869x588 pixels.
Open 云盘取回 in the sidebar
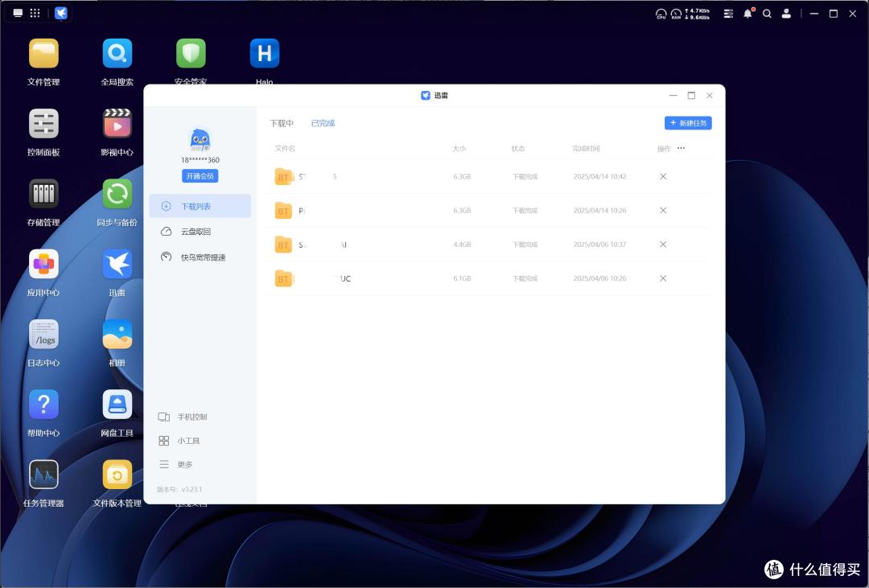click(x=200, y=232)
